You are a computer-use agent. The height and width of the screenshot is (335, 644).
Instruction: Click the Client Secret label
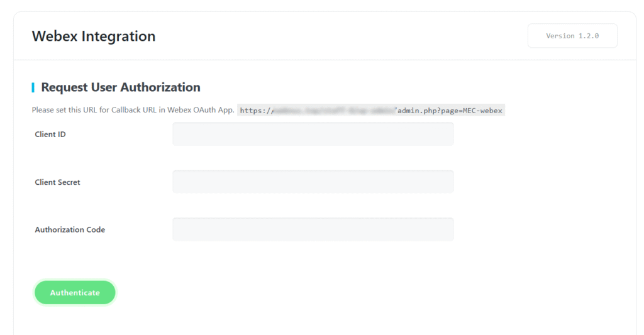[57, 182]
